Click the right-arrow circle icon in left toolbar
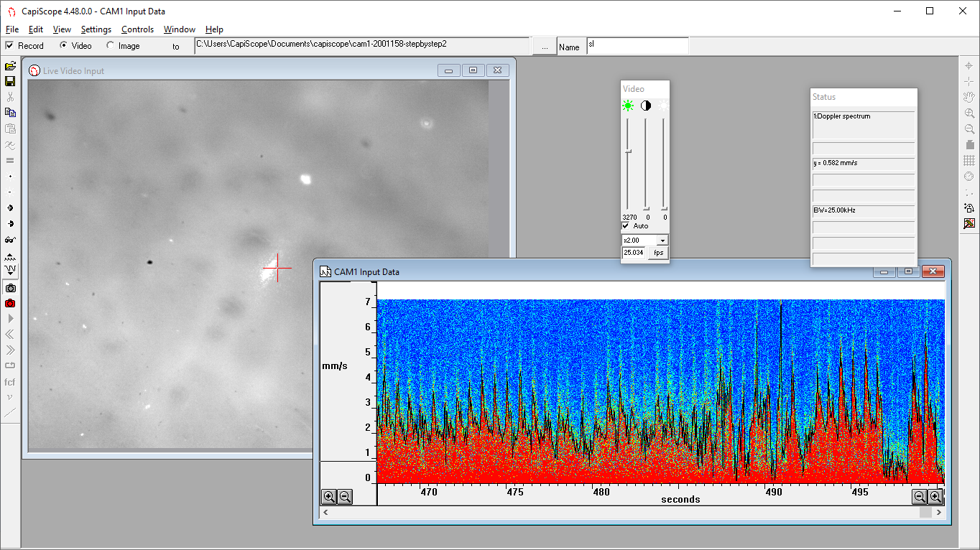 (x=10, y=223)
